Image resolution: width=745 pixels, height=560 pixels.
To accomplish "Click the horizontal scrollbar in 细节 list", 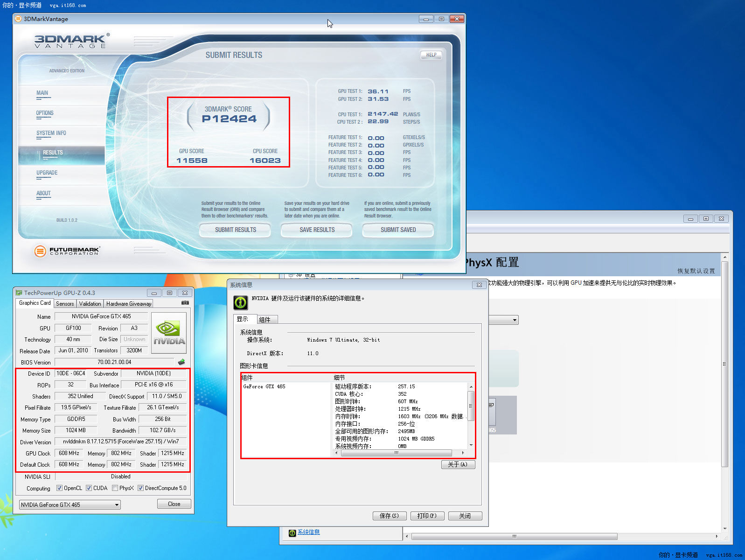I will pyautogui.click(x=397, y=453).
